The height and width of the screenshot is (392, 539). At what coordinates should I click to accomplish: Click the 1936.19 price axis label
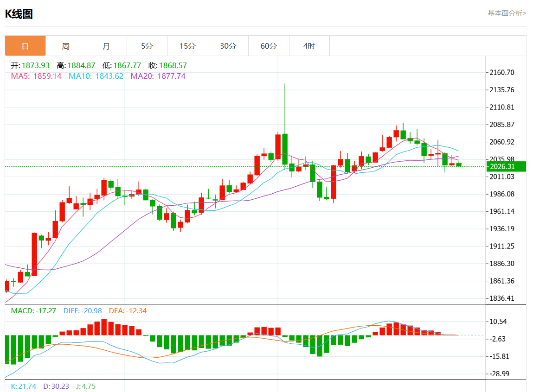point(502,228)
